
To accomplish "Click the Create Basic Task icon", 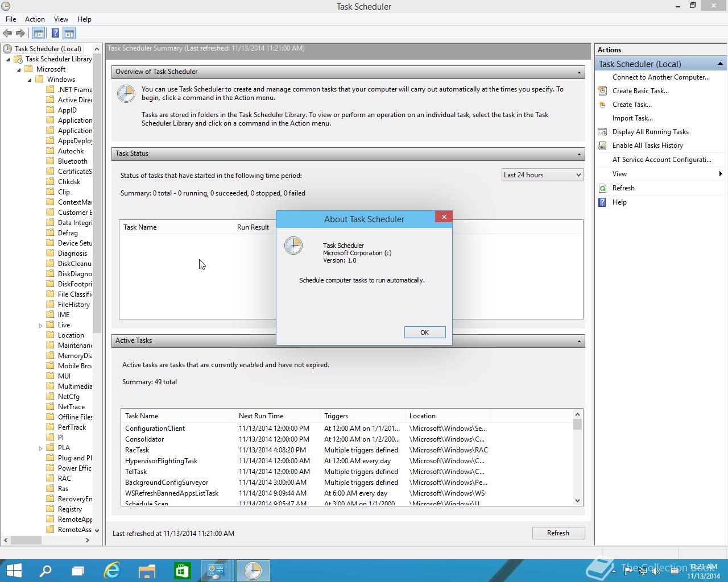I will 602,91.
